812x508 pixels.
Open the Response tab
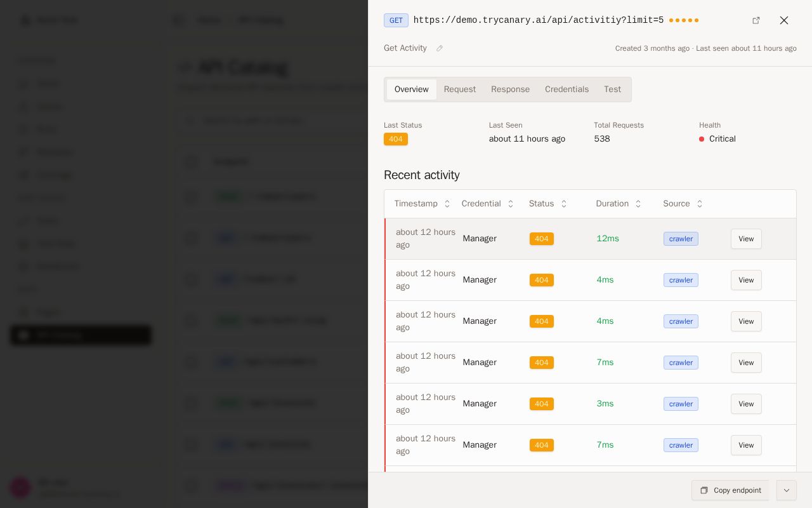pos(510,90)
